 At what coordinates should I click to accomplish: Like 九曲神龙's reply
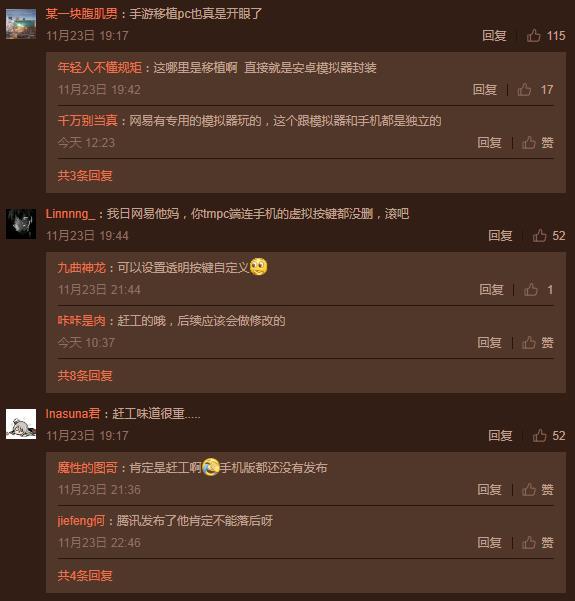(538, 289)
